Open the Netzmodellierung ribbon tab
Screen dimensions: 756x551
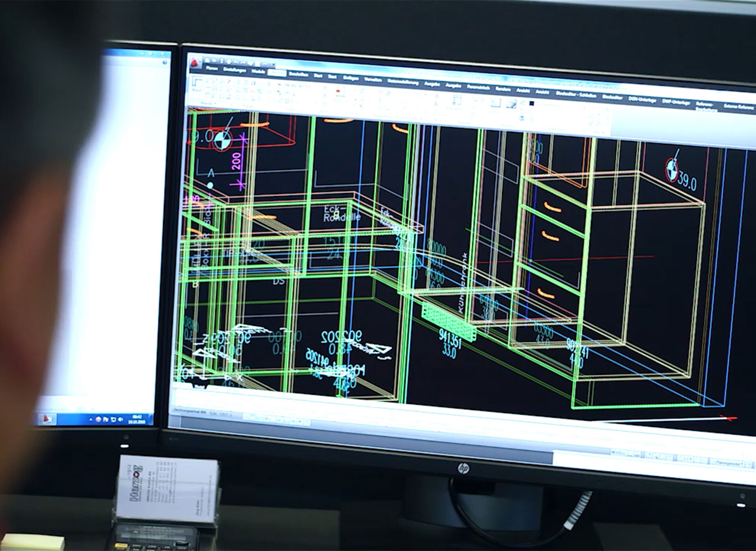pos(403,82)
